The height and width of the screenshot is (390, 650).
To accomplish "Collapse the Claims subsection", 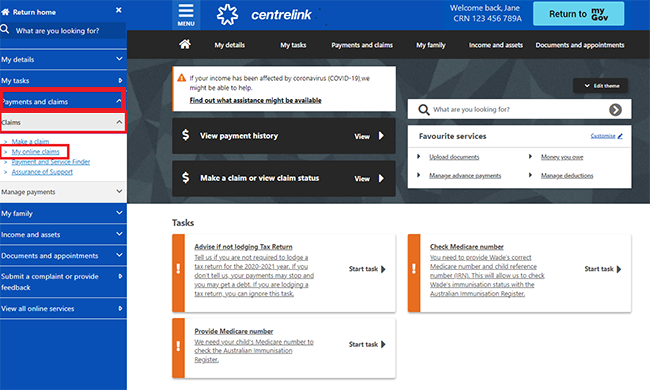I will tap(63, 122).
